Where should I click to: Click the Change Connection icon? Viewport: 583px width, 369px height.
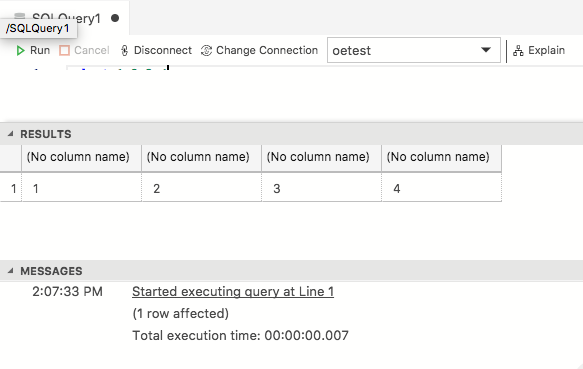tap(206, 50)
